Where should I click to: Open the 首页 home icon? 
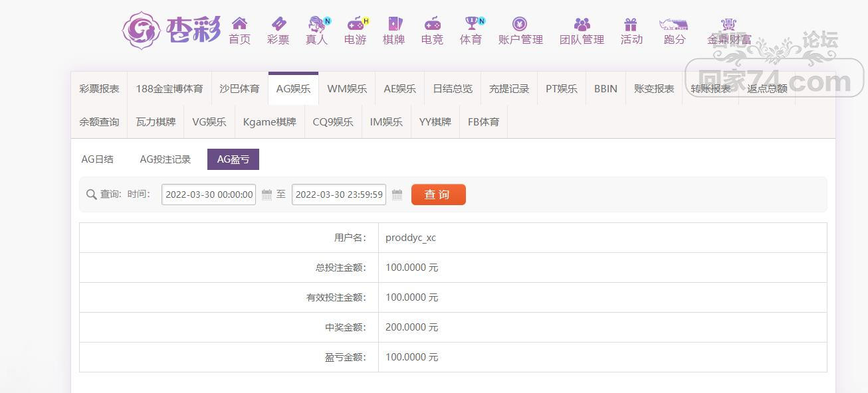[x=239, y=24]
